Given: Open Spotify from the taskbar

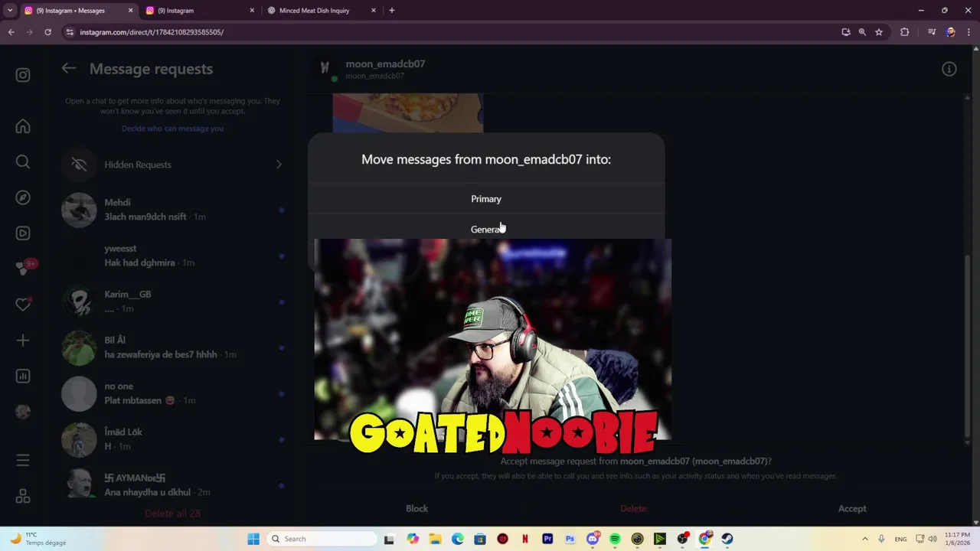Looking at the screenshot, I should (615, 539).
